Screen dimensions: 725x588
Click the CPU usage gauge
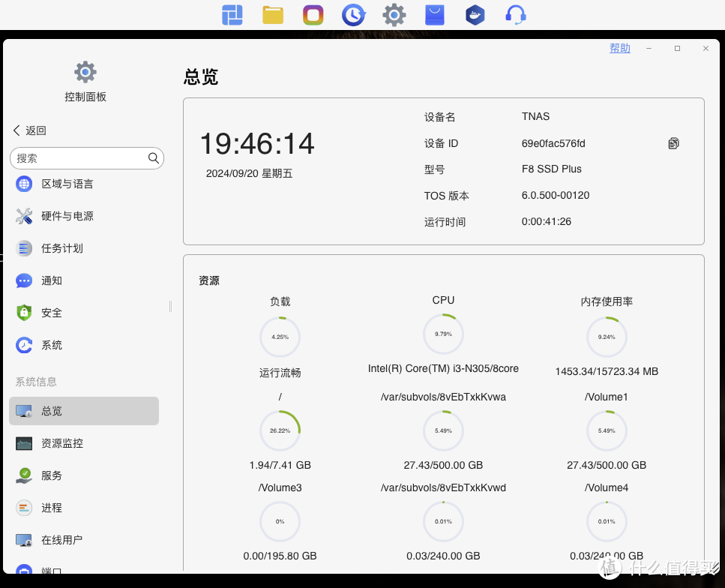(x=443, y=334)
